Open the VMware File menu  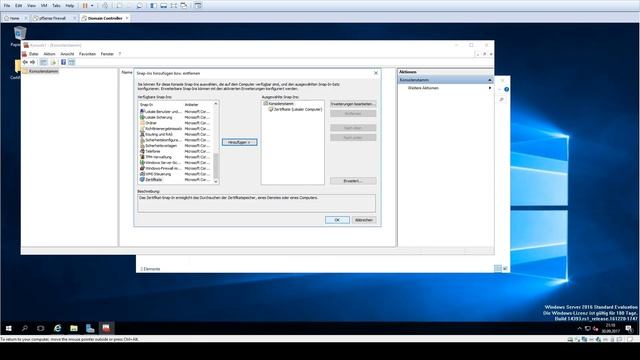pyautogui.click(x=7, y=6)
